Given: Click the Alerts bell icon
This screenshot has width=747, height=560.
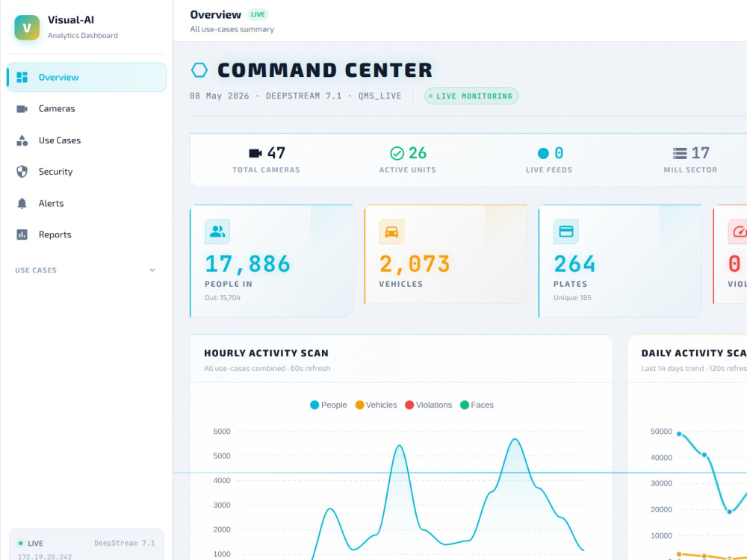Looking at the screenshot, I should point(22,203).
